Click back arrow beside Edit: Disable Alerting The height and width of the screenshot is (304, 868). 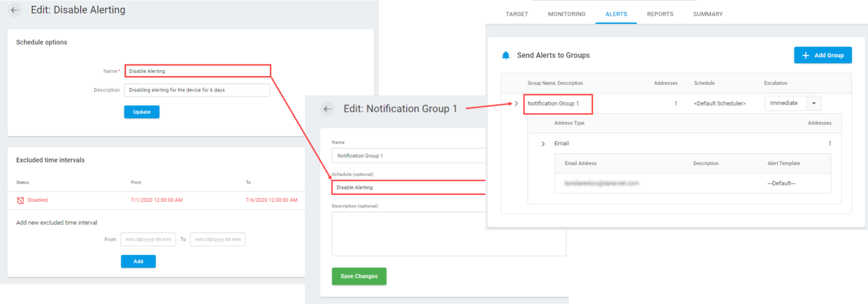[15, 10]
